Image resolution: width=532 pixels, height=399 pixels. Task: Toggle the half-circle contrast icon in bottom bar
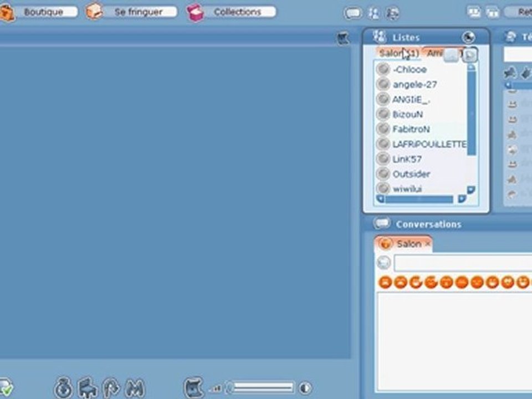click(305, 388)
